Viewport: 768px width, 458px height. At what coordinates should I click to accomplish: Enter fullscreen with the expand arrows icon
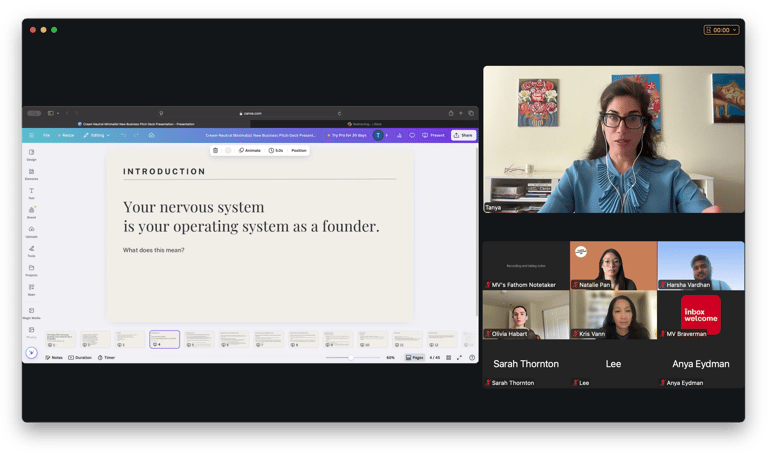click(459, 358)
